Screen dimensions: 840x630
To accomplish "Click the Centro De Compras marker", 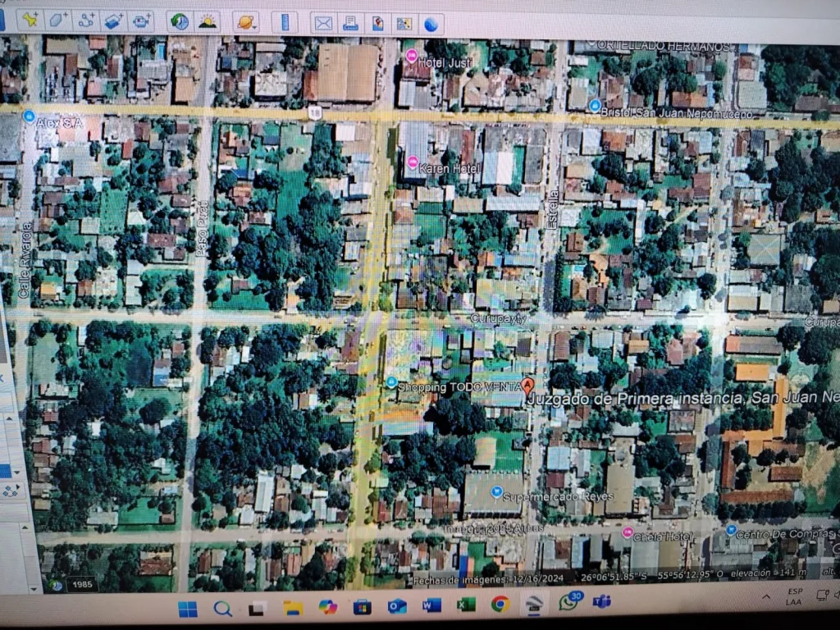I will pyautogui.click(x=731, y=531).
